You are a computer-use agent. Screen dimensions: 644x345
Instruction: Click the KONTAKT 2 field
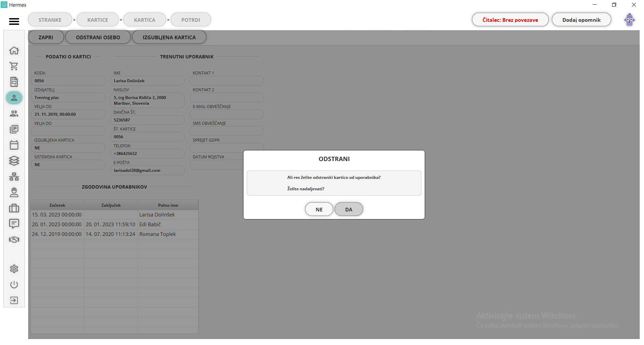click(227, 98)
